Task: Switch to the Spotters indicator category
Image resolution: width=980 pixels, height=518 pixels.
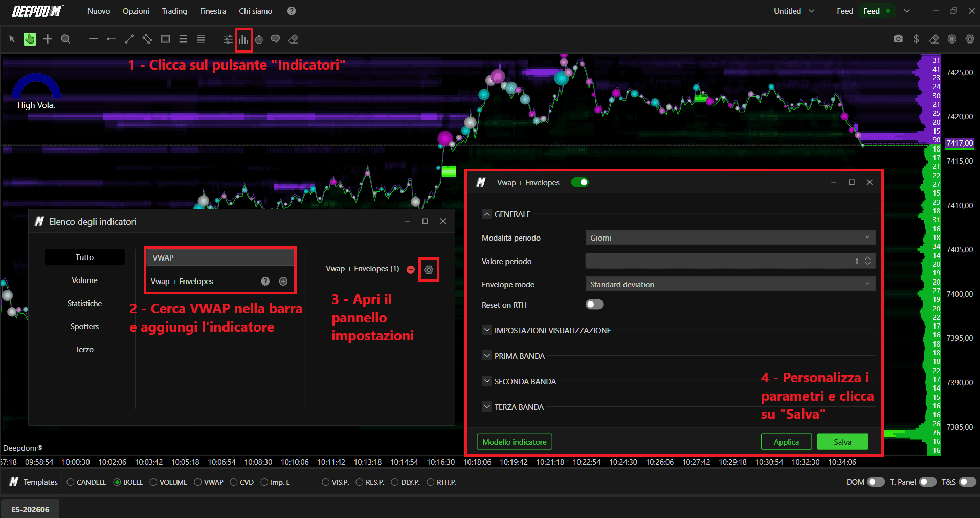Action: tap(85, 326)
